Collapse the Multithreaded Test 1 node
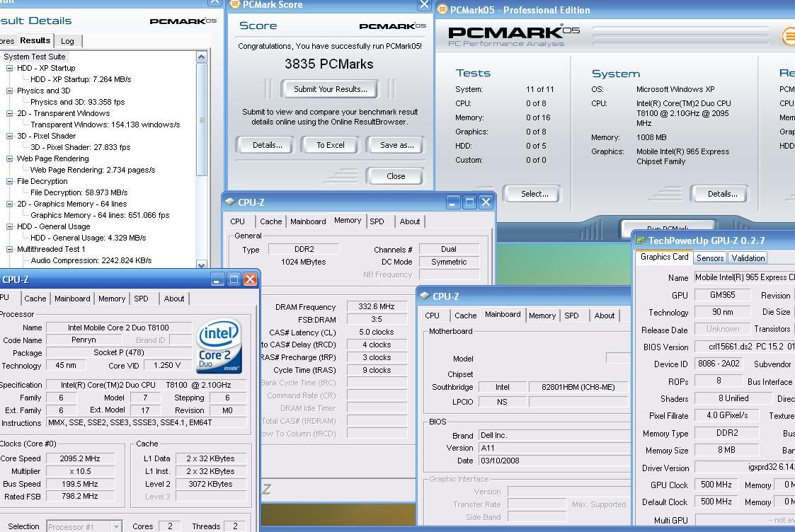795x532 pixels. pos(10,249)
